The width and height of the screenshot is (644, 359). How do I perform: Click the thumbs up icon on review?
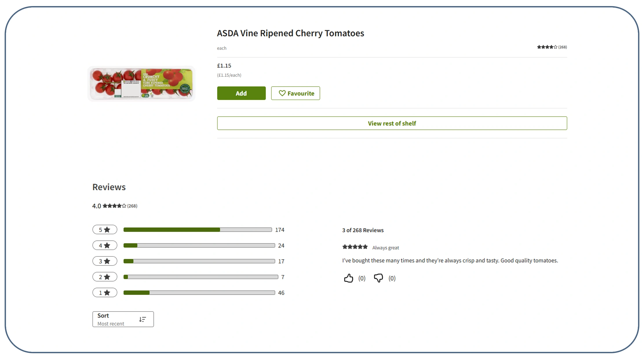[349, 278]
